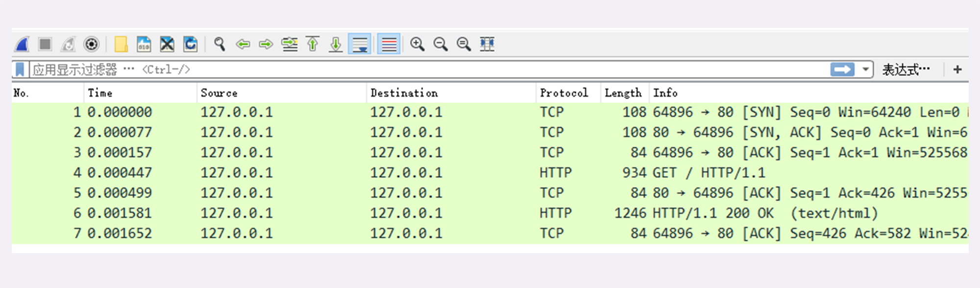Zoom in the packet list text
The image size is (980, 288).
click(417, 44)
